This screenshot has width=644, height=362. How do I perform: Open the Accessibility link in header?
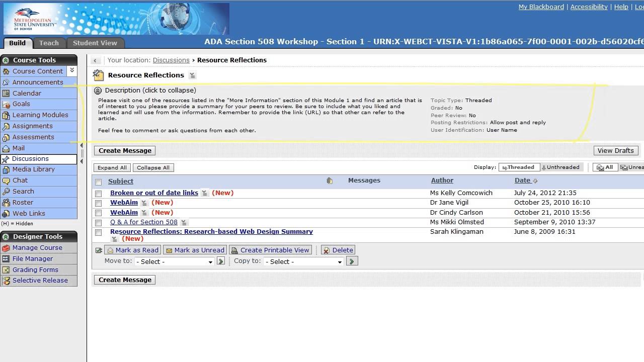click(589, 7)
